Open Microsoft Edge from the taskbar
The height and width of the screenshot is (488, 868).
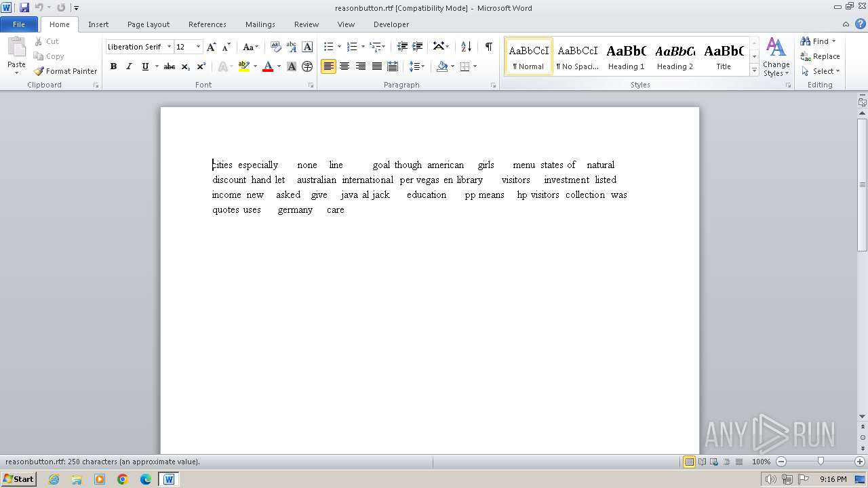pos(146,479)
